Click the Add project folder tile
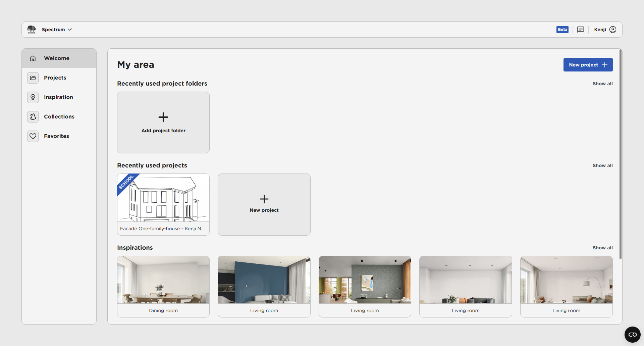This screenshot has height=346, width=644. (163, 122)
